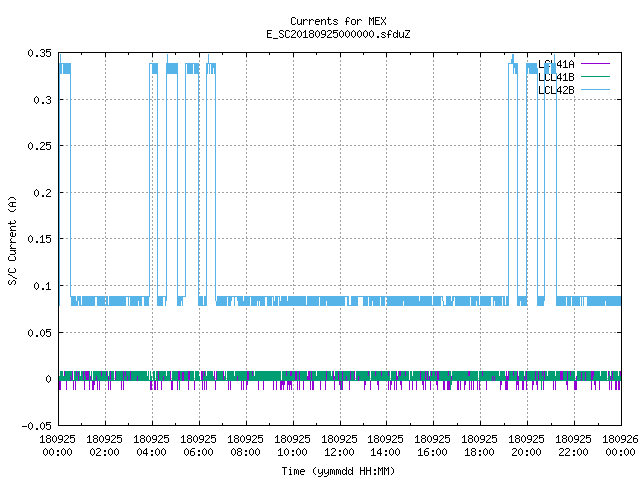640x480 pixels.
Task: Click the blue LCL42B legend line sample
Action: [595, 90]
